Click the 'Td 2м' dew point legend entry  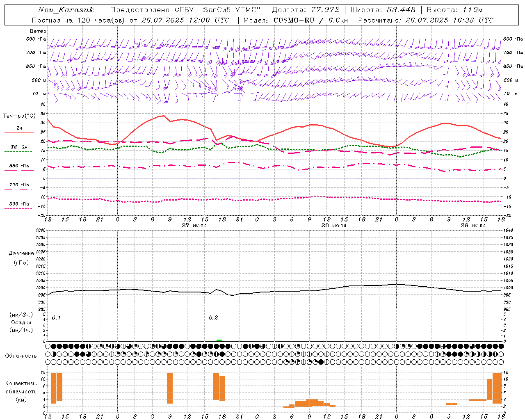pyautogui.click(x=19, y=147)
